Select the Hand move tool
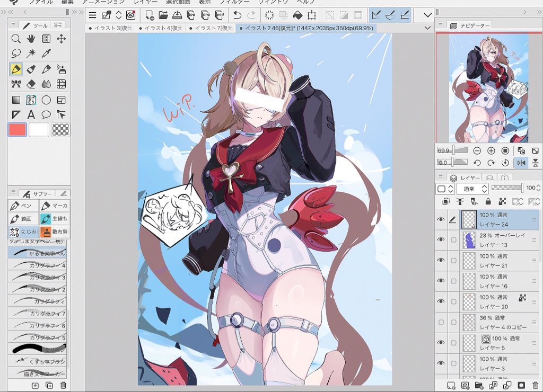 [x=31, y=39]
